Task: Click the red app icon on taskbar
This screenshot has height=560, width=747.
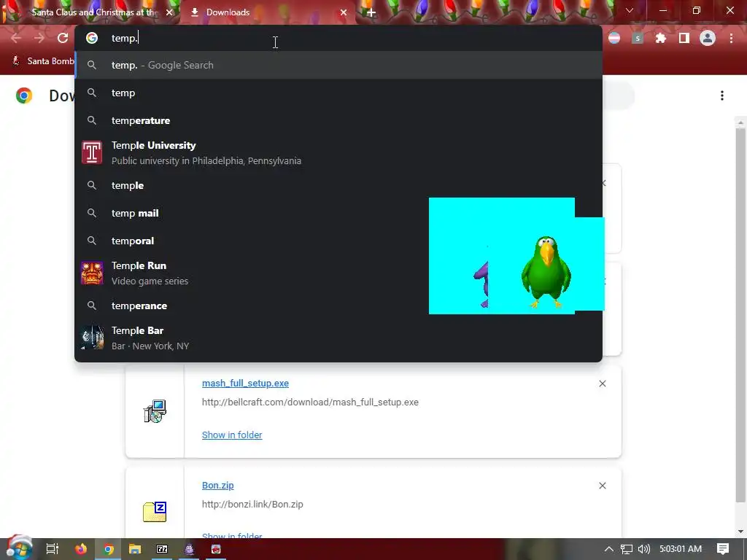Action: tap(216, 549)
